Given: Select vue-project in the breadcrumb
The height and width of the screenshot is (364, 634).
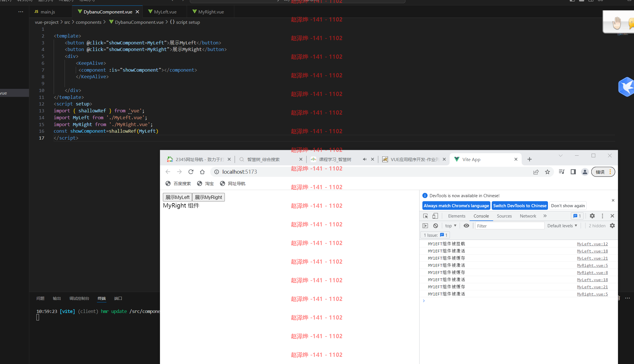Looking at the screenshot, I should coord(46,22).
